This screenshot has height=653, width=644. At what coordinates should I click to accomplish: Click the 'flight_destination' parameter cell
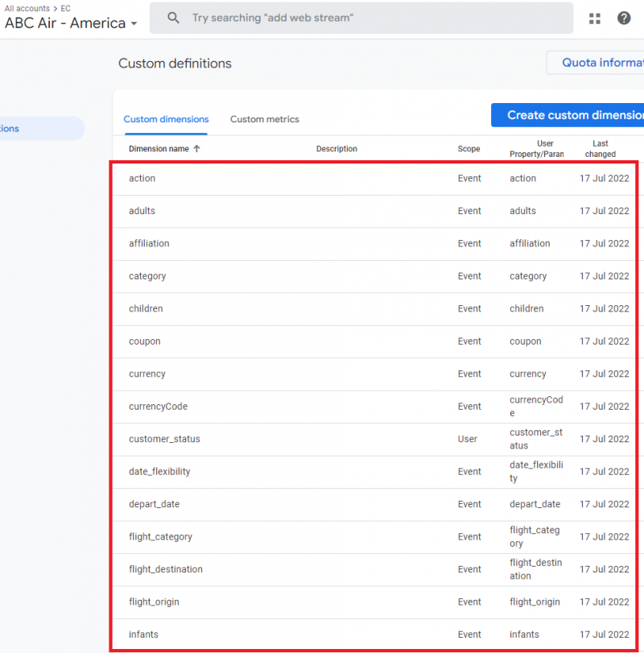(x=536, y=569)
